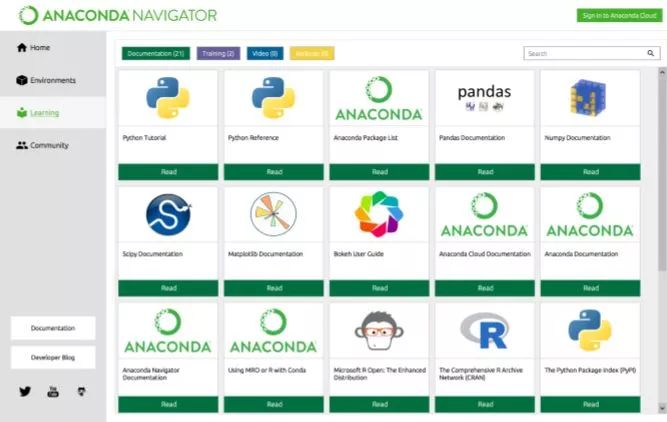Click the scrollbar down arrow
The image size is (667, 422).
click(662, 408)
